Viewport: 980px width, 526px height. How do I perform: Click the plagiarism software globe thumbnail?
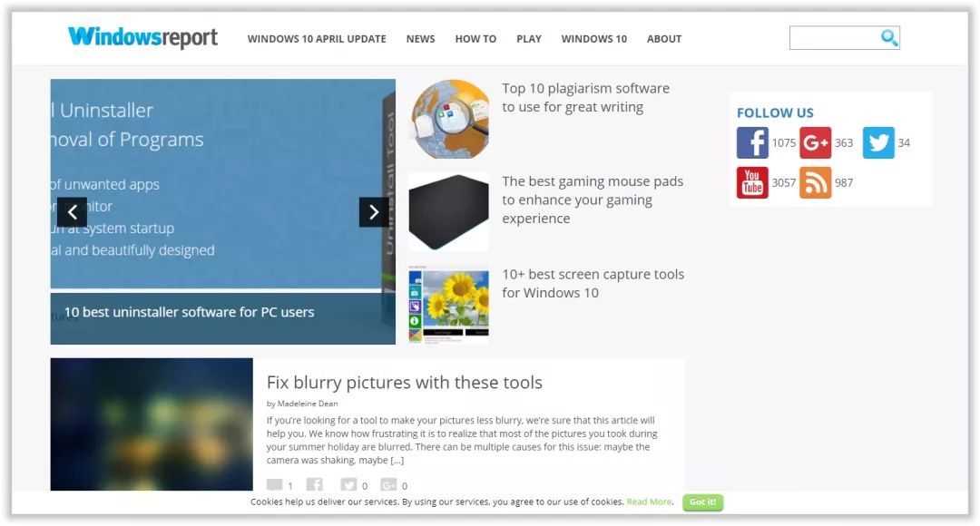click(450, 119)
